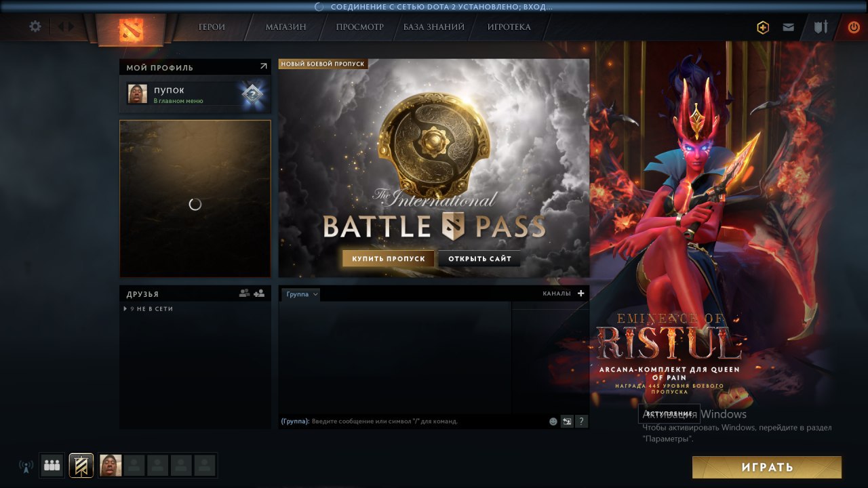Open the emoticon smiley picker in chat
This screenshot has width=868, height=488.
pyautogui.click(x=553, y=422)
